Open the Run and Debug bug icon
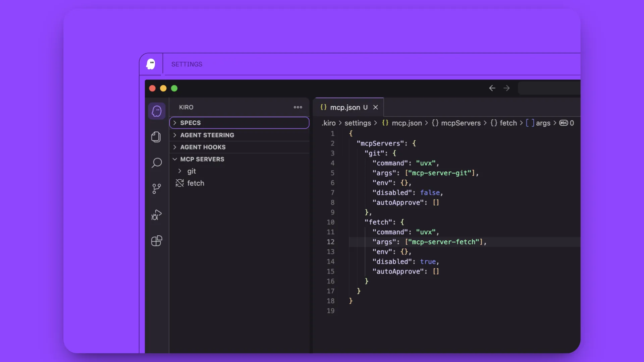This screenshot has width=644, height=362. [156, 215]
